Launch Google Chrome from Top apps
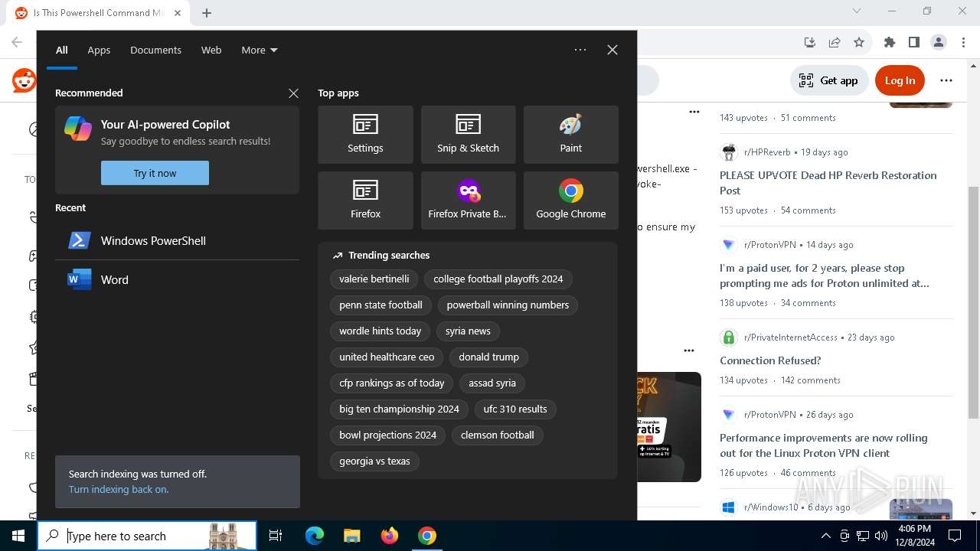 pos(570,201)
